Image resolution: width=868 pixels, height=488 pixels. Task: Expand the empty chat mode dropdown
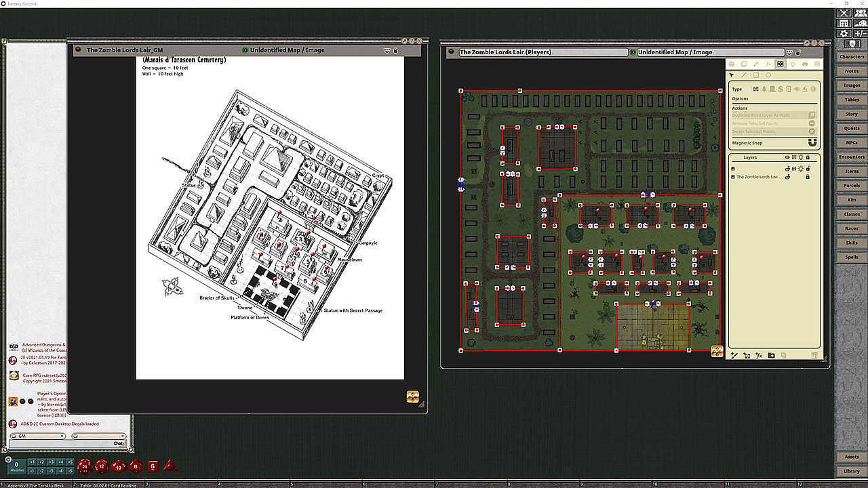click(x=98, y=436)
